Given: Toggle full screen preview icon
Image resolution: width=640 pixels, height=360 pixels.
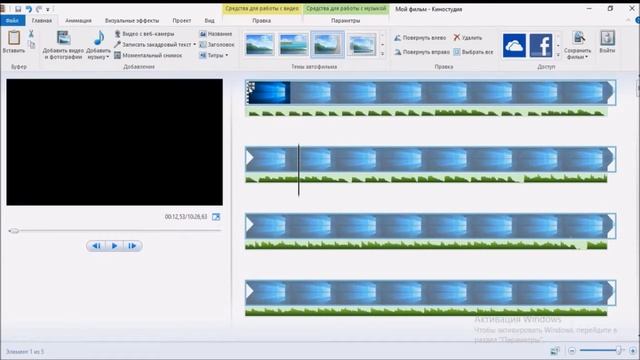Looking at the screenshot, I should point(216,217).
